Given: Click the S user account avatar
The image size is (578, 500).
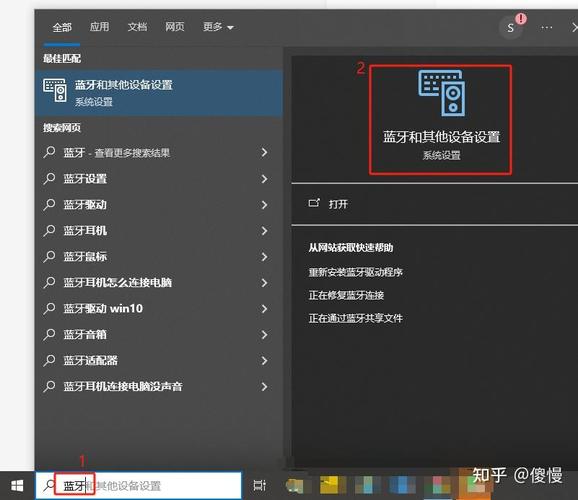Looking at the screenshot, I should (511, 28).
